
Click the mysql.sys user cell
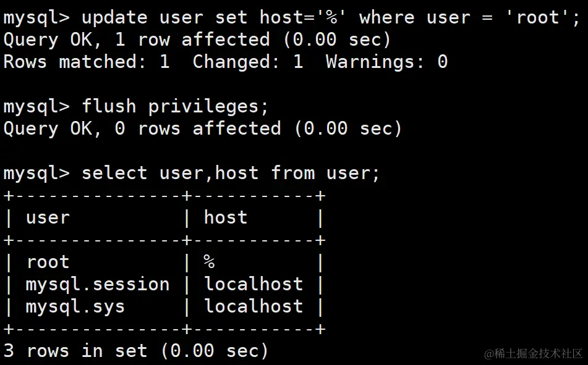[x=75, y=307]
